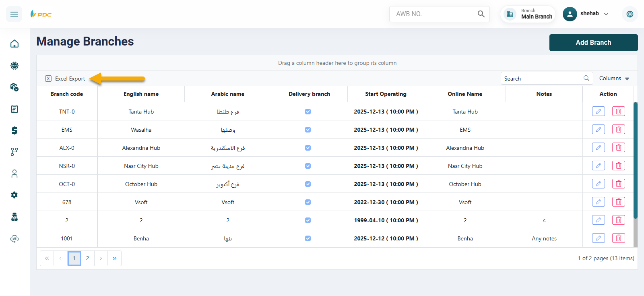The image size is (644, 296).
Task: Open the package check sidebar icon
Action: [x=14, y=87]
